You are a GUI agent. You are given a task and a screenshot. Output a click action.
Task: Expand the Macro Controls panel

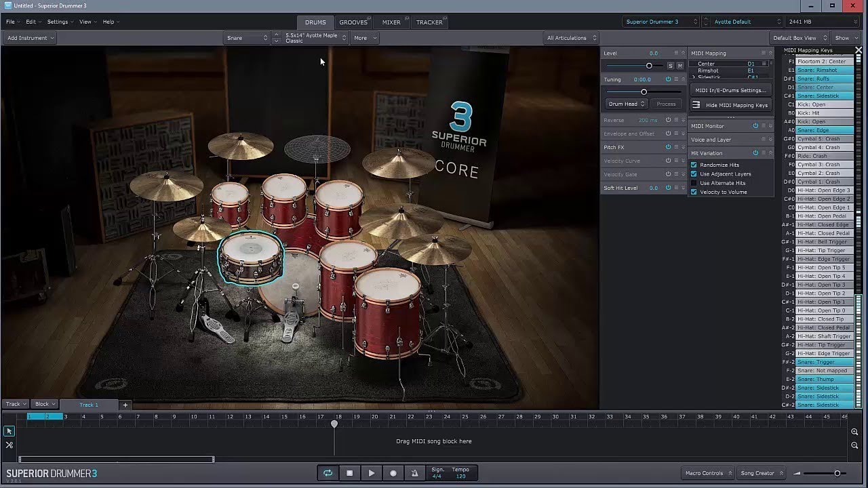[x=708, y=473]
